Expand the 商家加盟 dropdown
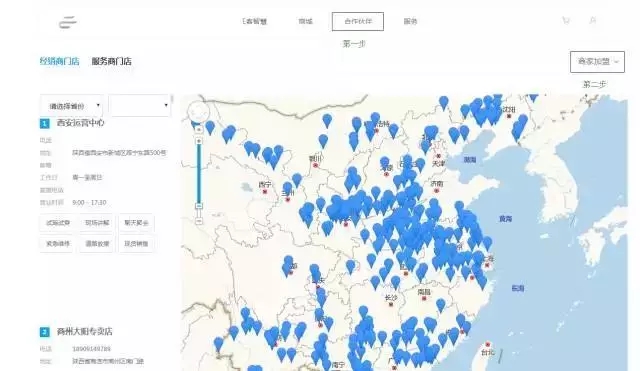This screenshot has width=640, height=371. tap(597, 62)
